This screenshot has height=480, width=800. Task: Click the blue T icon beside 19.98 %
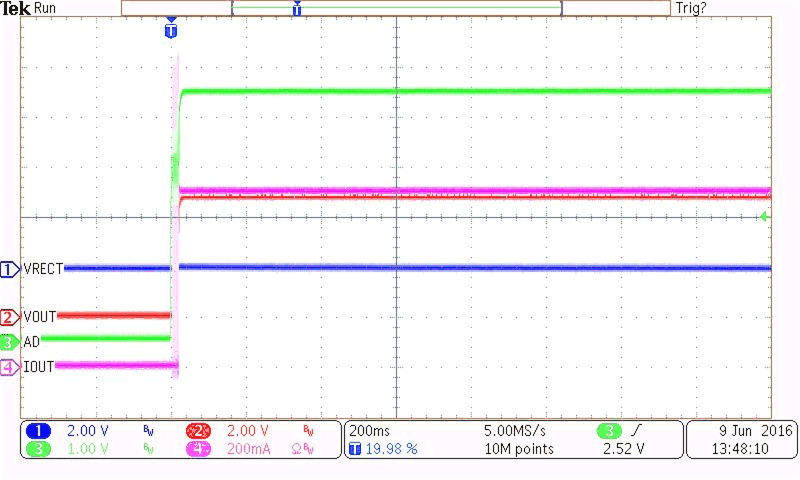355,449
